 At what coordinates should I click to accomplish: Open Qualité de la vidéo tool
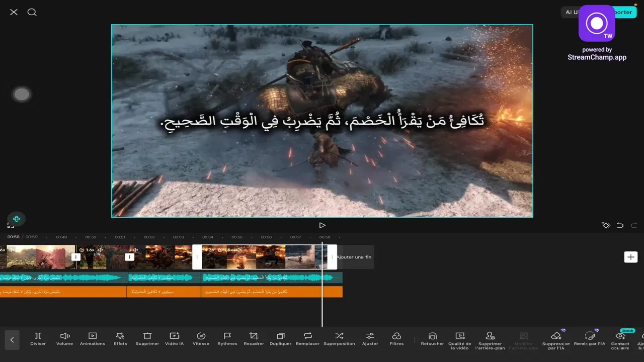click(x=460, y=341)
